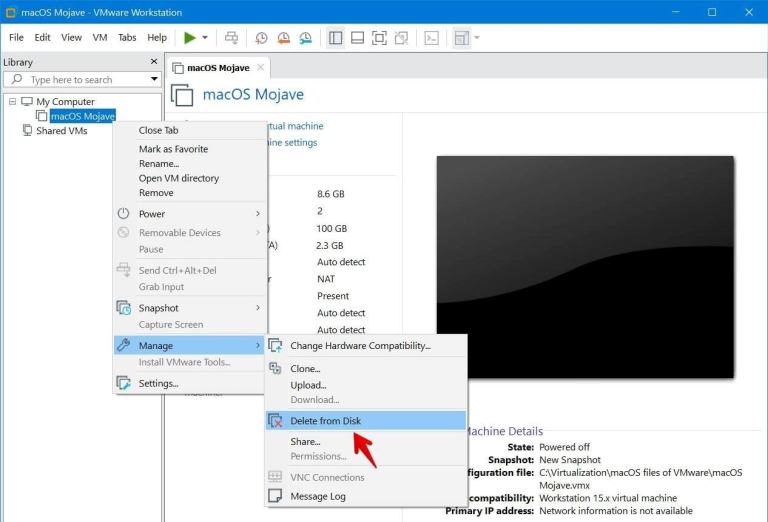Screen dimensions: 768x522
Task: Open the File menu
Action: [16, 38]
